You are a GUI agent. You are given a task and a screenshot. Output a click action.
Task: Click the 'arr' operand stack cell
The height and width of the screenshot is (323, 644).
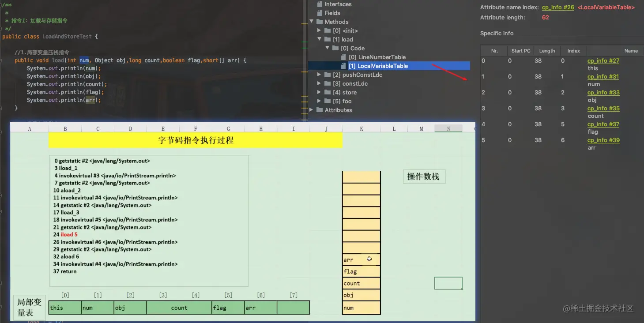[362, 259]
